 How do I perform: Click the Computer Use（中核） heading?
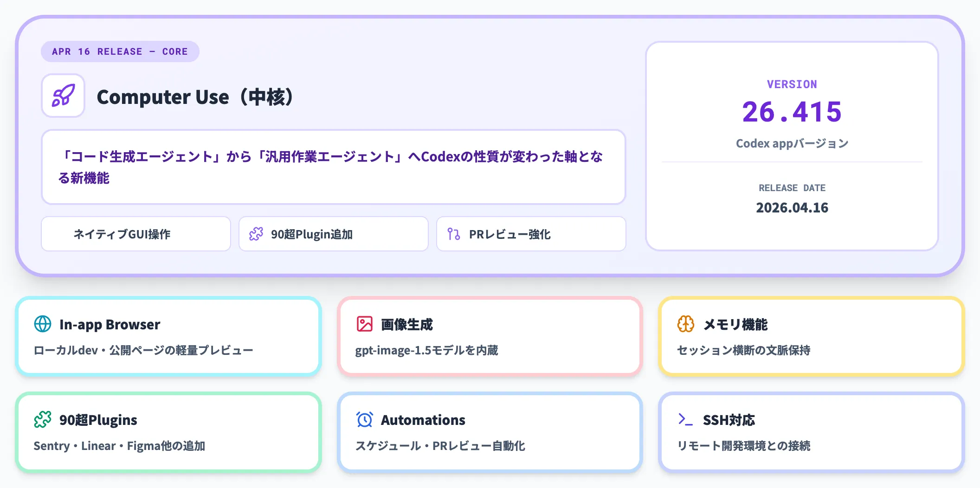pyautogui.click(x=195, y=97)
